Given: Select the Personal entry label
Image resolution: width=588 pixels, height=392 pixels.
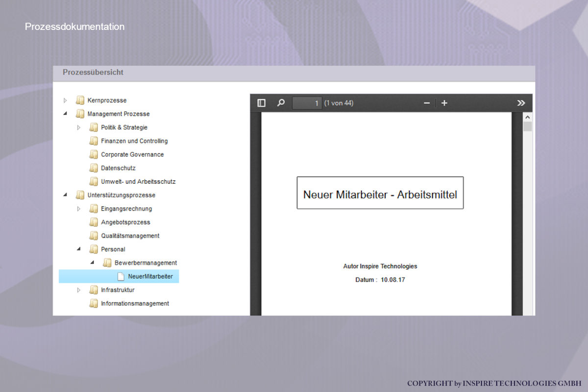Looking at the screenshot, I should [113, 249].
